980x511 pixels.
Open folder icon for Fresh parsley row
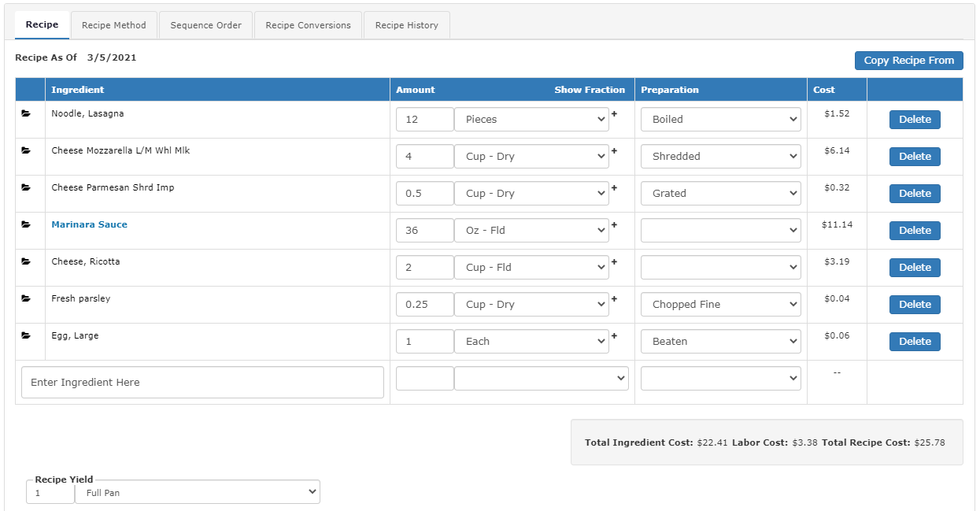click(26, 298)
